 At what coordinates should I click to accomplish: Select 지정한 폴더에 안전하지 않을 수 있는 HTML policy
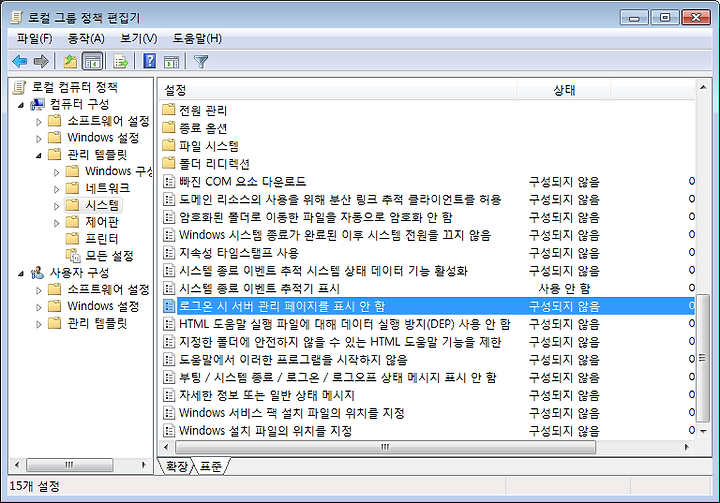coord(340,342)
